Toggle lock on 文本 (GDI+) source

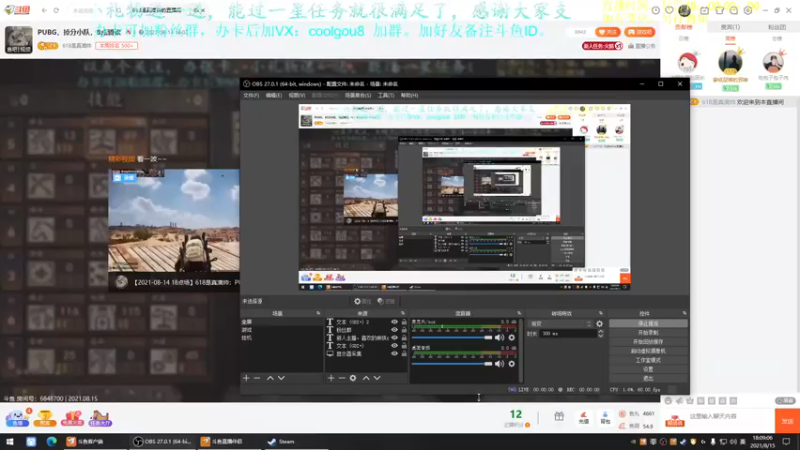pyautogui.click(x=404, y=346)
